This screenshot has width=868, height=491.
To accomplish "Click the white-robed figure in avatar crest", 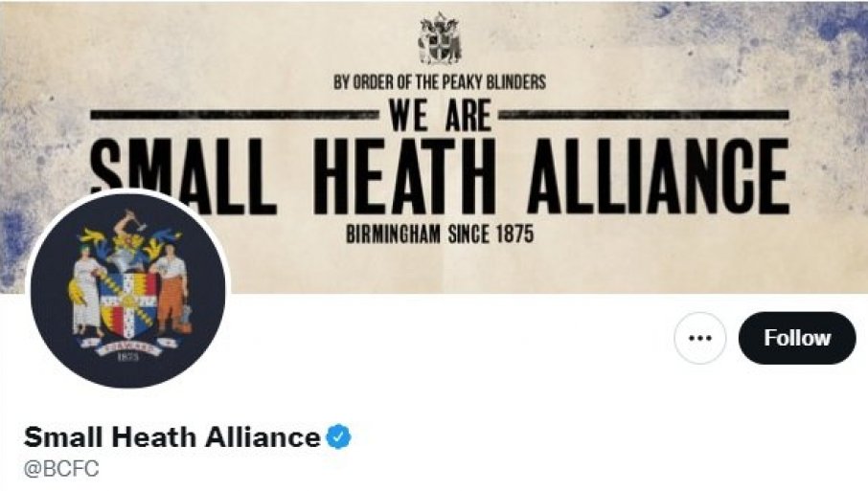I will tap(86, 290).
